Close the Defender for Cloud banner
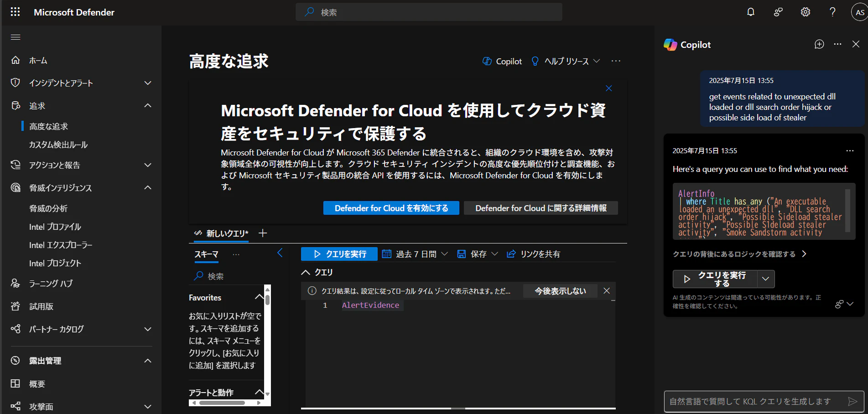868x414 pixels. point(608,88)
